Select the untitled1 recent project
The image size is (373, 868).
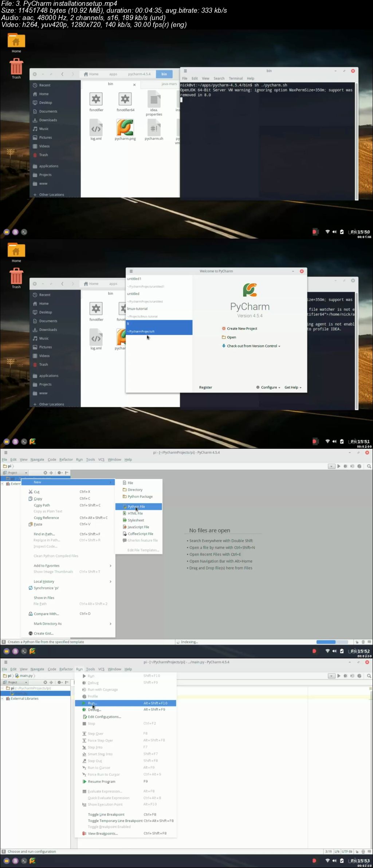point(159,283)
